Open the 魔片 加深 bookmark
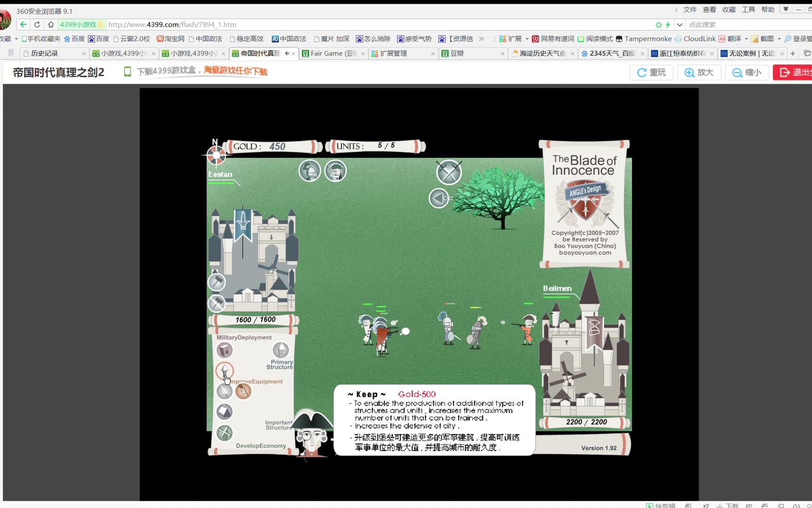Screen dimensions: 812x508 coord(332,39)
